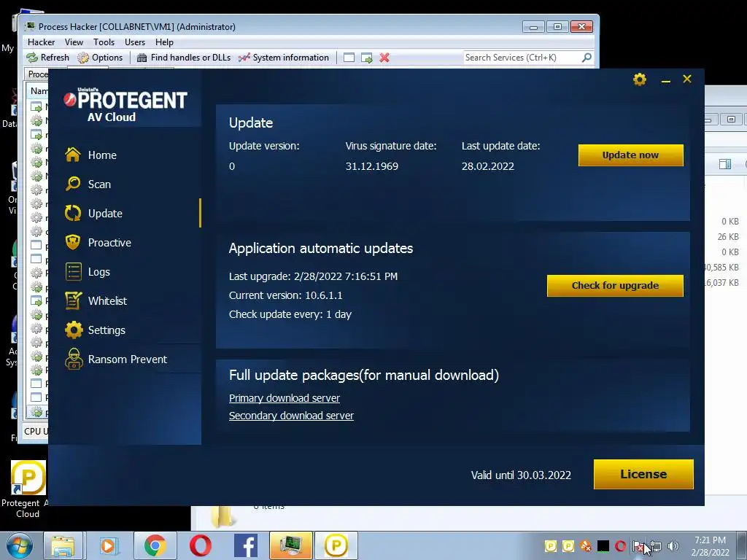Click the find window icon in Process Hacker
This screenshot has width=747, height=560.
pyautogui.click(x=349, y=58)
